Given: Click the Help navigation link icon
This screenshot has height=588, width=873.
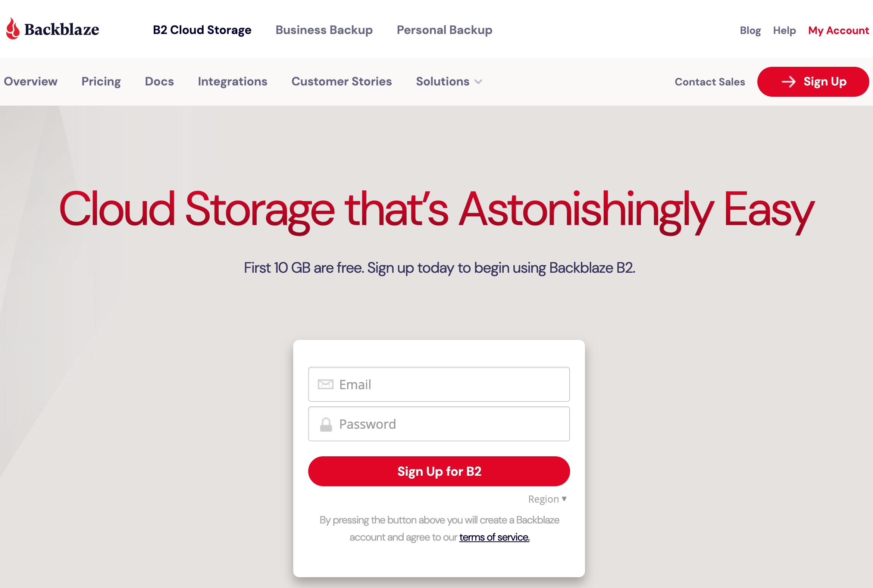Looking at the screenshot, I should (x=785, y=30).
